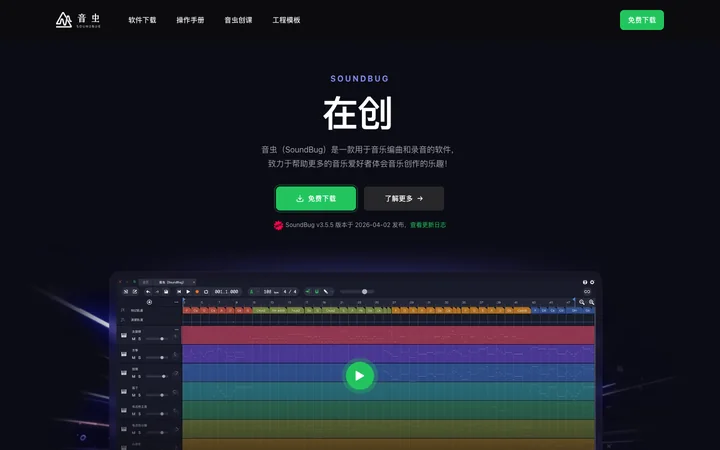Solo the blue track with its S button

[140, 377]
